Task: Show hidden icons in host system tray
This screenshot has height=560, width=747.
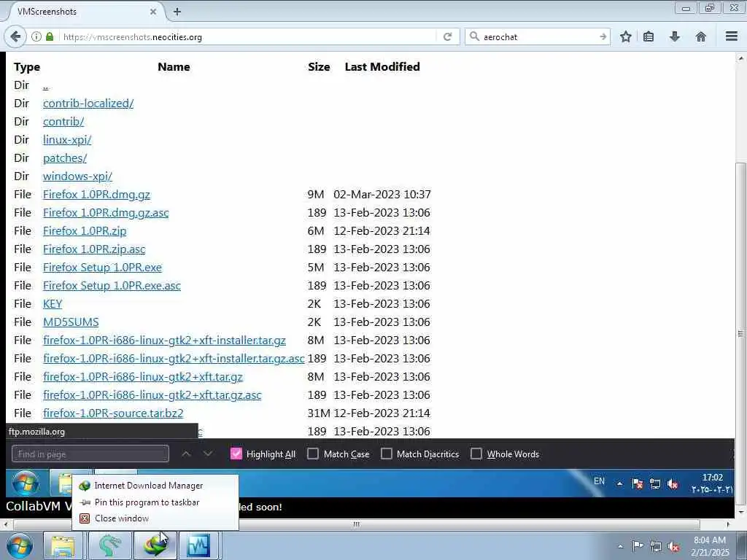Action: click(620, 547)
